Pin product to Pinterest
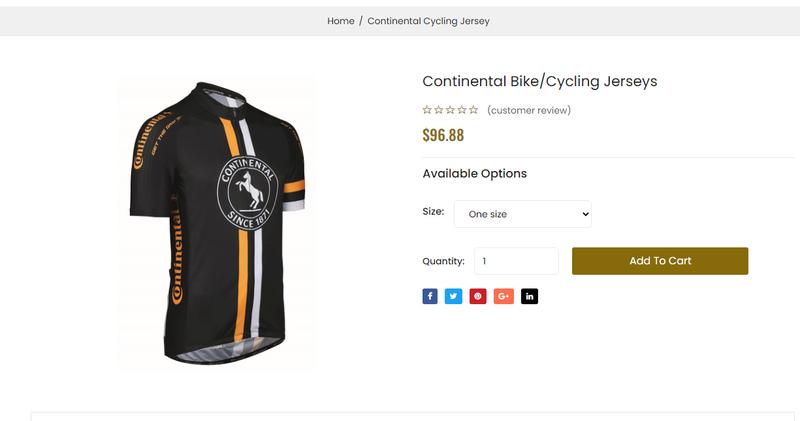This screenshot has height=421, width=800. pyautogui.click(x=478, y=296)
